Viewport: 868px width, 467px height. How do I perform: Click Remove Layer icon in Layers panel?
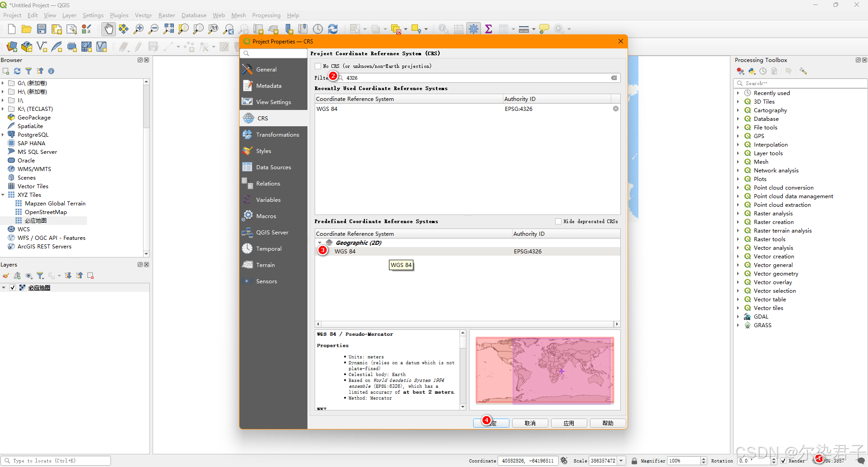tap(91, 276)
